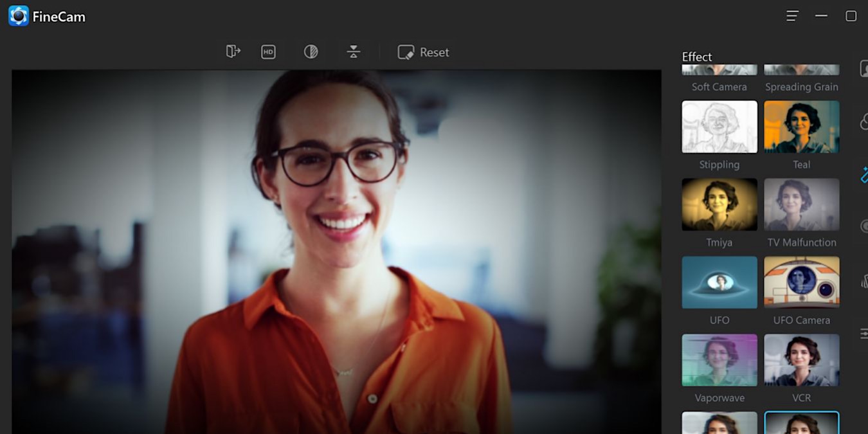Click the contrast adjustment icon in toolbar
Viewport: 868px width, 434px height.
(x=311, y=51)
